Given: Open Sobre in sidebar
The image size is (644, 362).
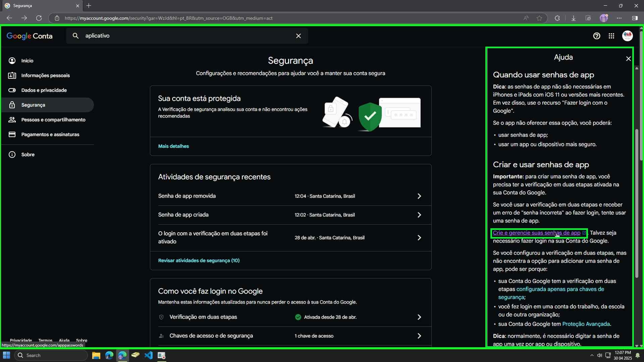Looking at the screenshot, I should point(48,155).
